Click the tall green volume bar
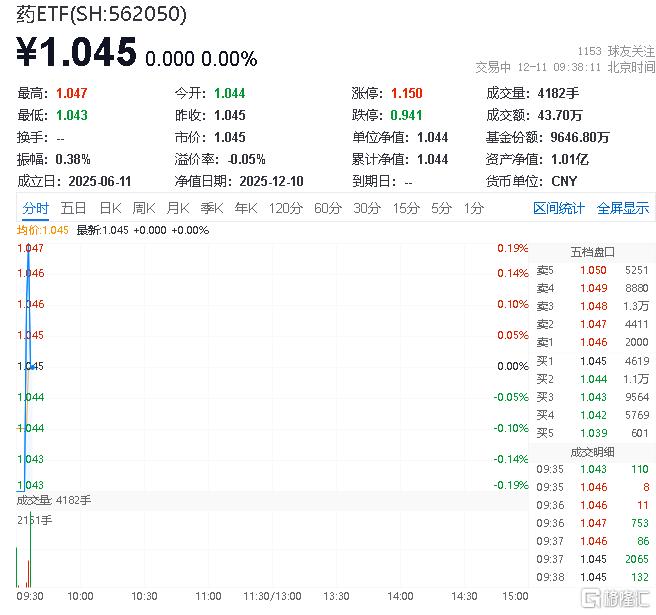The image size is (656, 615). click(31, 549)
